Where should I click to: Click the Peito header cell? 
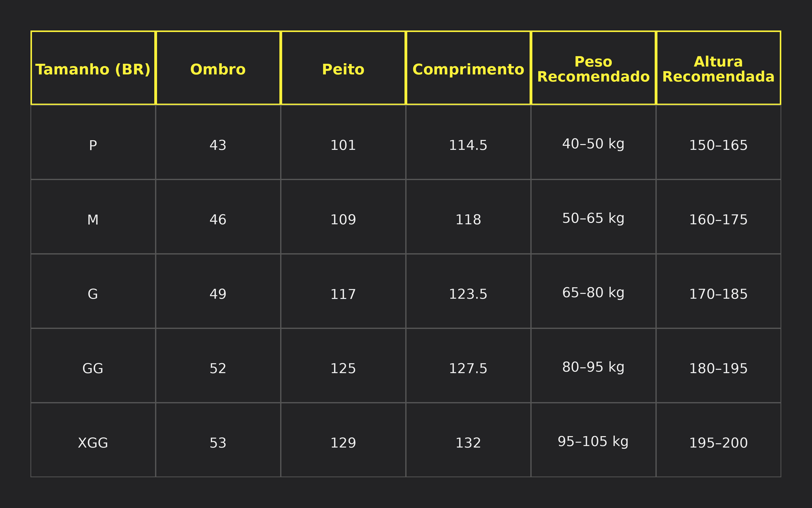343,69
